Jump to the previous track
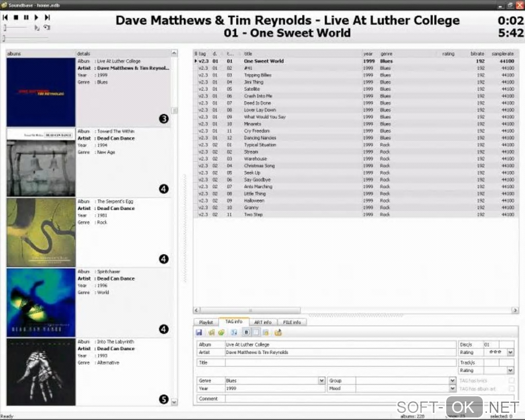Image resolution: width=525 pixels, height=420 pixels. click(x=5, y=17)
